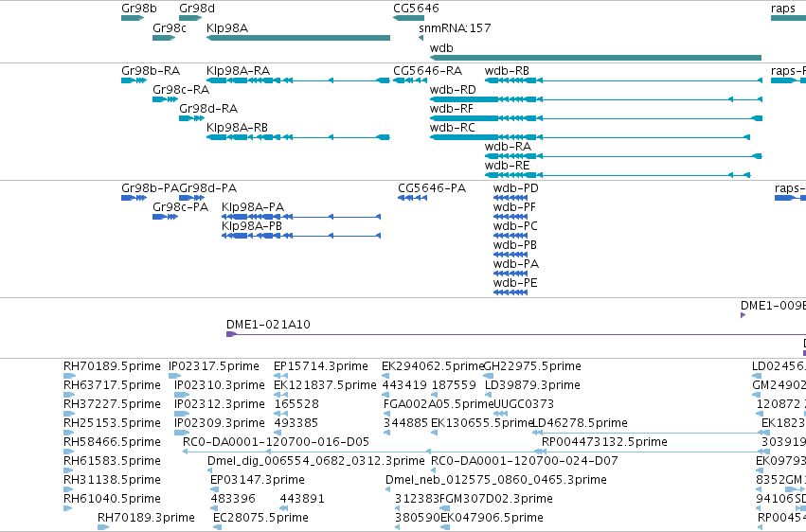Click the wdb-PB protein feature
This screenshot has width=806, height=532.
pos(510,256)
